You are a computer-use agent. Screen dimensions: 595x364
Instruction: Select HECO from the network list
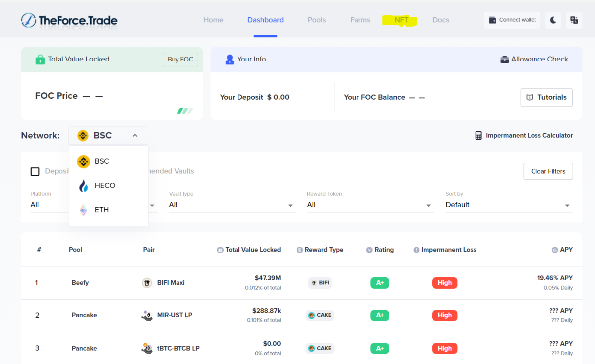104,186
